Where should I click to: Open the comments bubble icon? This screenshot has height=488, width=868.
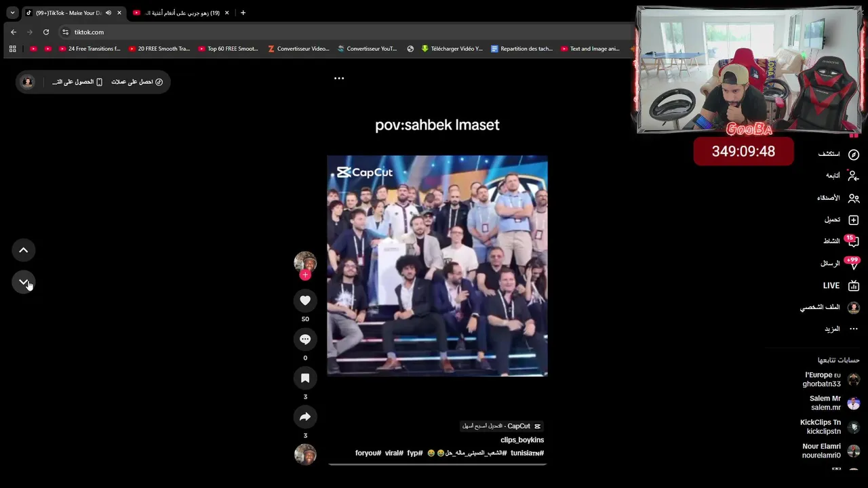click(305, 339)
